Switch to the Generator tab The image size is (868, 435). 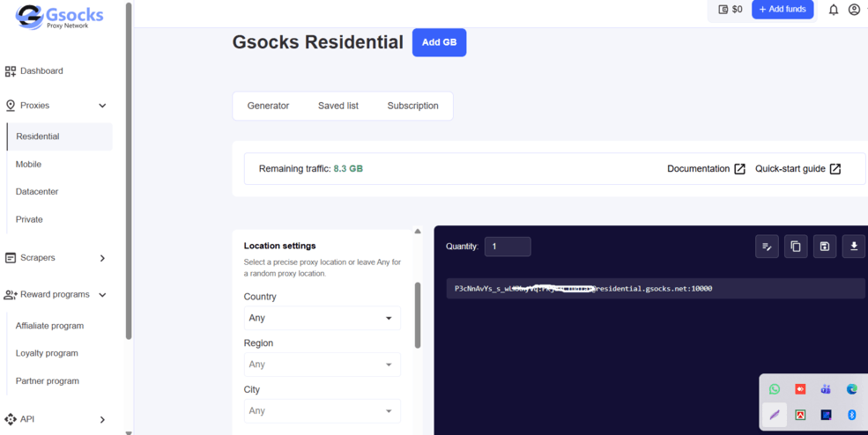point(268,106)
